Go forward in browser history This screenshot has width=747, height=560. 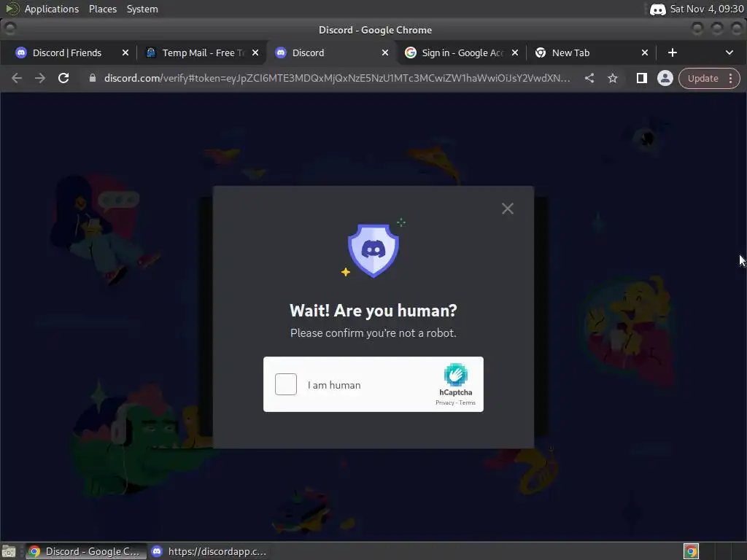[40, 78]
